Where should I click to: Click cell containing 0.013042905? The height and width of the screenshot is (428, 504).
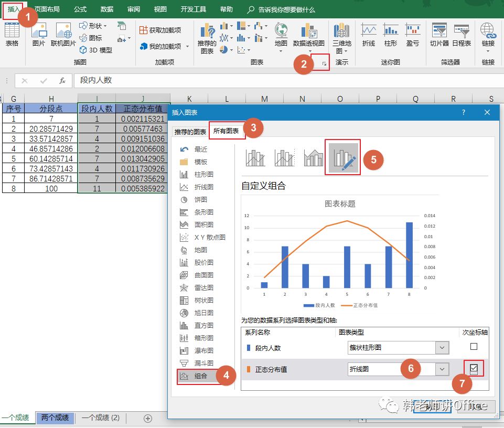tap(142, 158)
